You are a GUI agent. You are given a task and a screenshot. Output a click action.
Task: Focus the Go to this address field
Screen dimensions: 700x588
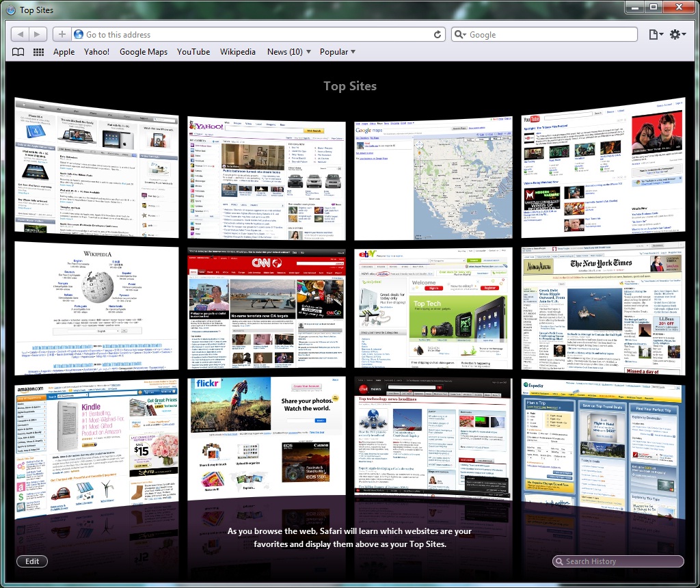coord(258,34)
